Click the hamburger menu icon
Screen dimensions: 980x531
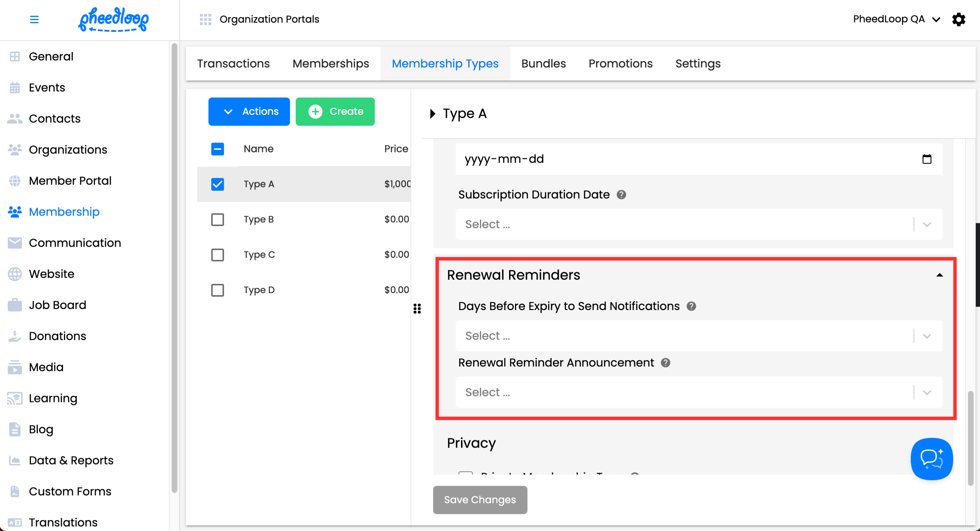[x=34, y=19]
